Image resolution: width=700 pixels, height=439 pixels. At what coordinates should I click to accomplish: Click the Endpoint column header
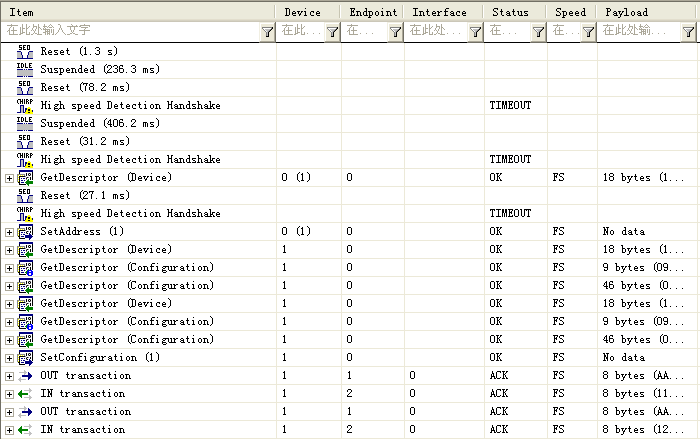(x=372, y=12)
